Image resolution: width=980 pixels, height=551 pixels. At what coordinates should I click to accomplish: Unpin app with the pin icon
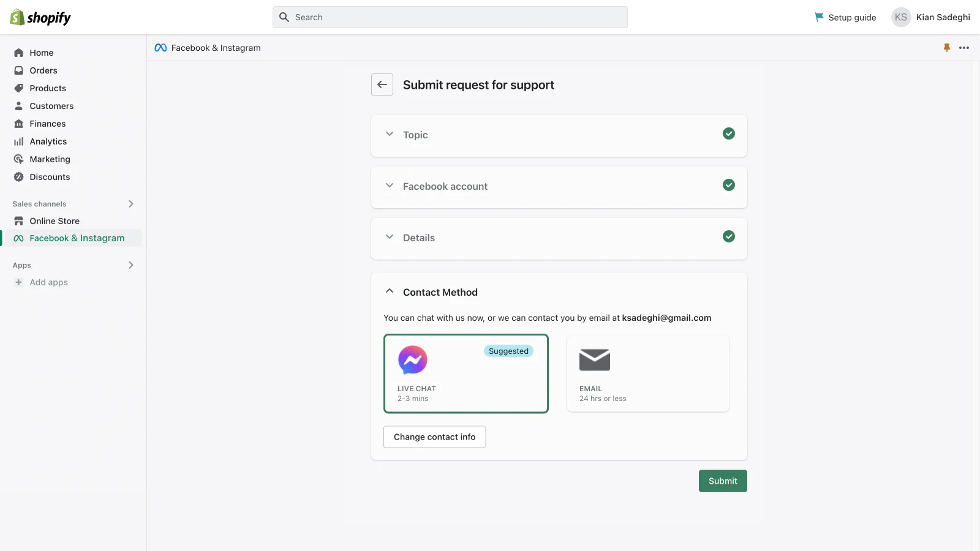click(x=947, y=48)
